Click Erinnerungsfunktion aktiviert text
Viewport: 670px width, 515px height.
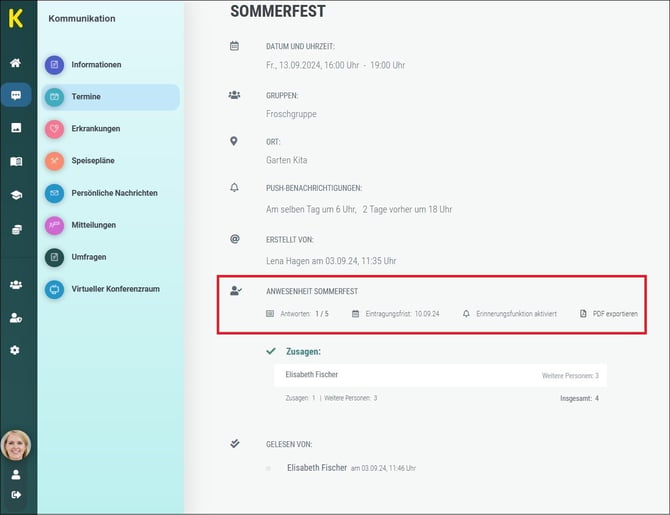pyautogui.click(x=516, y=314)
